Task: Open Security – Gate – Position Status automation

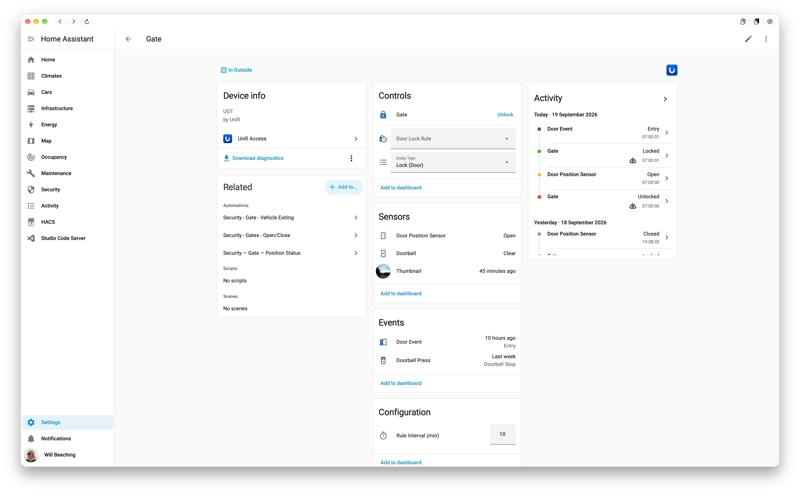Action: 291,253
